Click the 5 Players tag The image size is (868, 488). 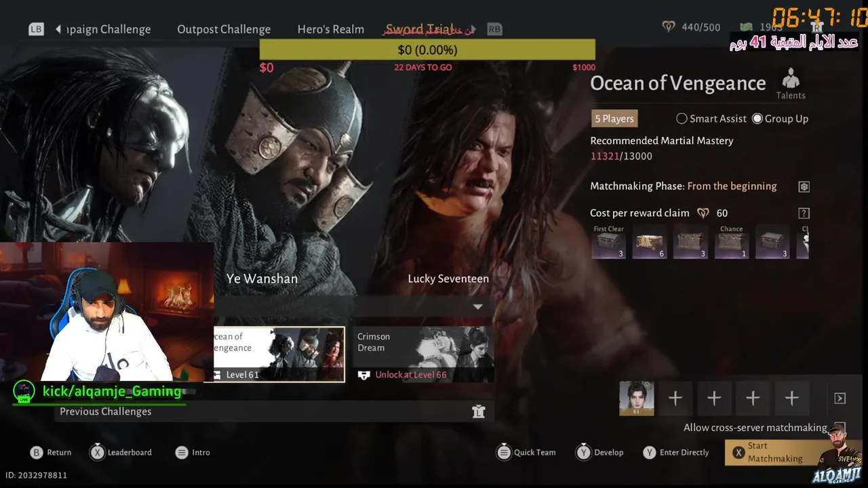[614, 119]
